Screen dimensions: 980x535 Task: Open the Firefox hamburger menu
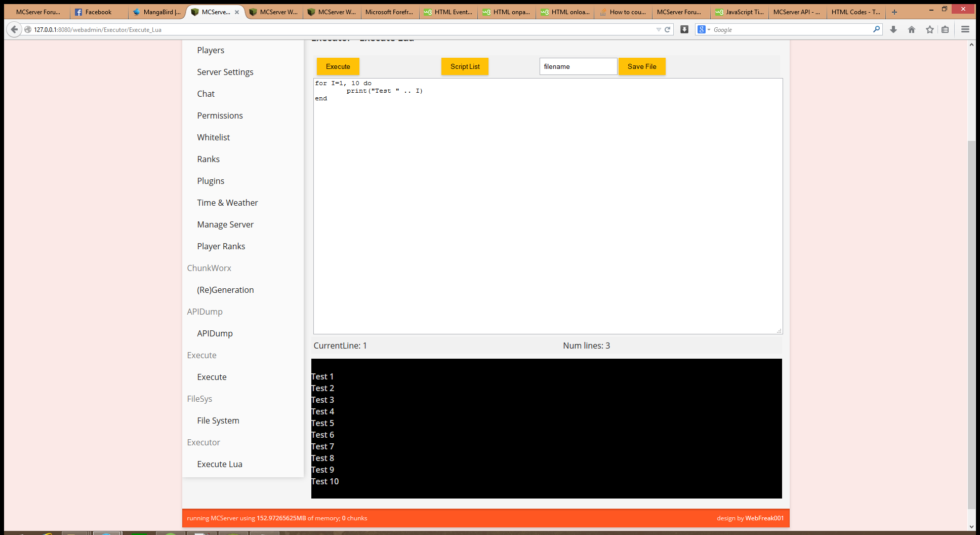coord(965,29)
